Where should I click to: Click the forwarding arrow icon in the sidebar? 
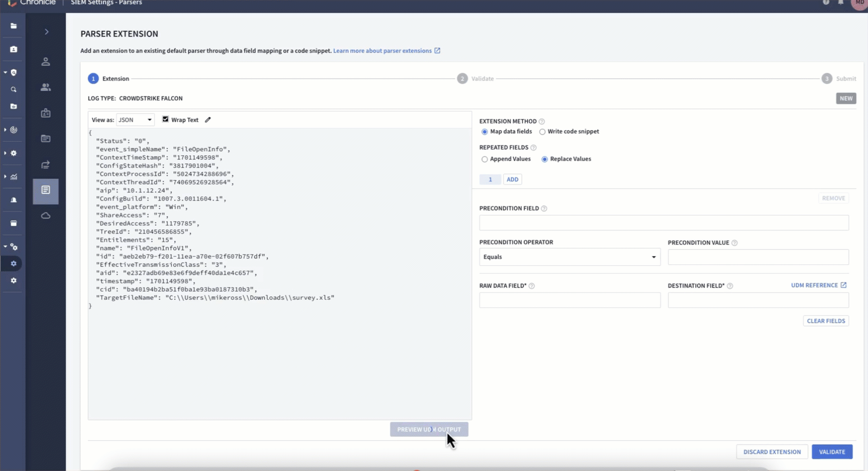click(46, 165)
